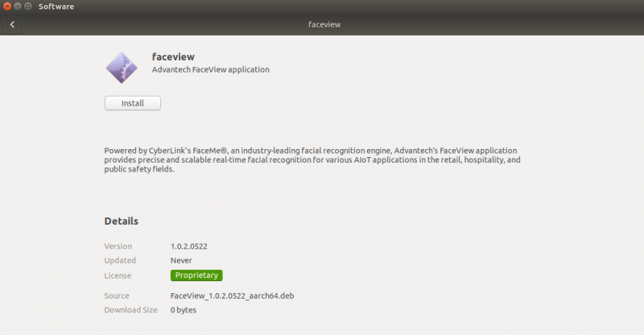The width and height of the screenshot is (644, 335).
Task: Minimize the Software window
Action: (17, 6)
